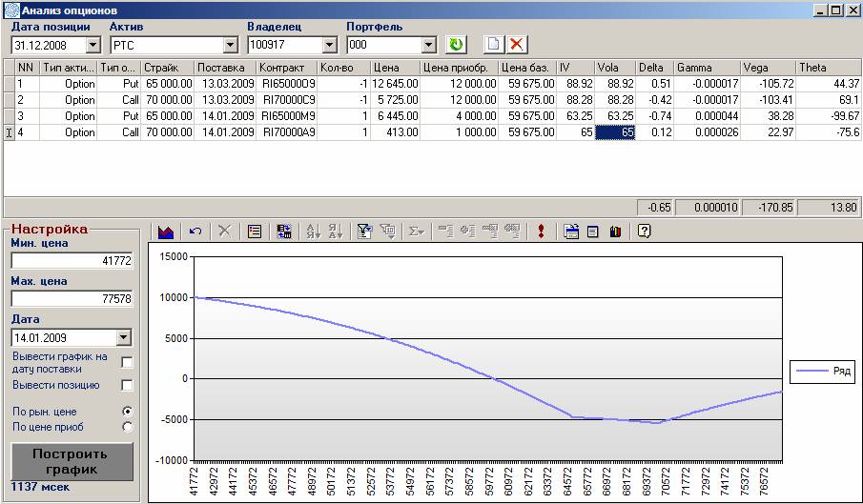This screenshot has height=504, width=863.
Task: Open the 'Портфель' dropdown showing 000
Action: tap(428, 45)
